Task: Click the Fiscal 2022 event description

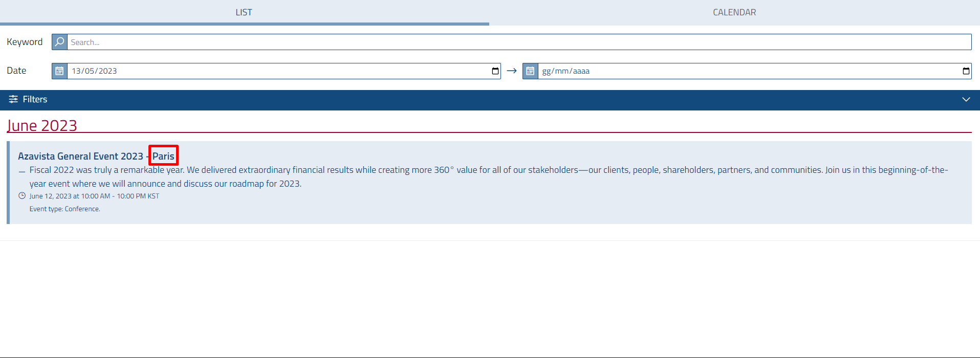Action: tap(489, 176)
